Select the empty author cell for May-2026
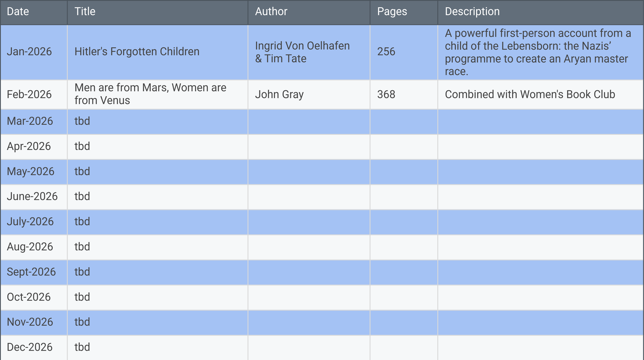The image size is (644, 360). (309, 172)
